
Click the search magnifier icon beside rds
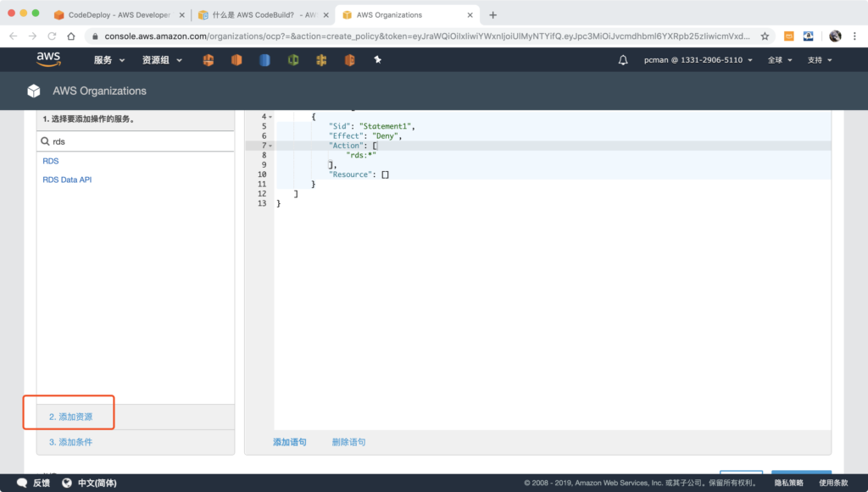coord(45,141)
